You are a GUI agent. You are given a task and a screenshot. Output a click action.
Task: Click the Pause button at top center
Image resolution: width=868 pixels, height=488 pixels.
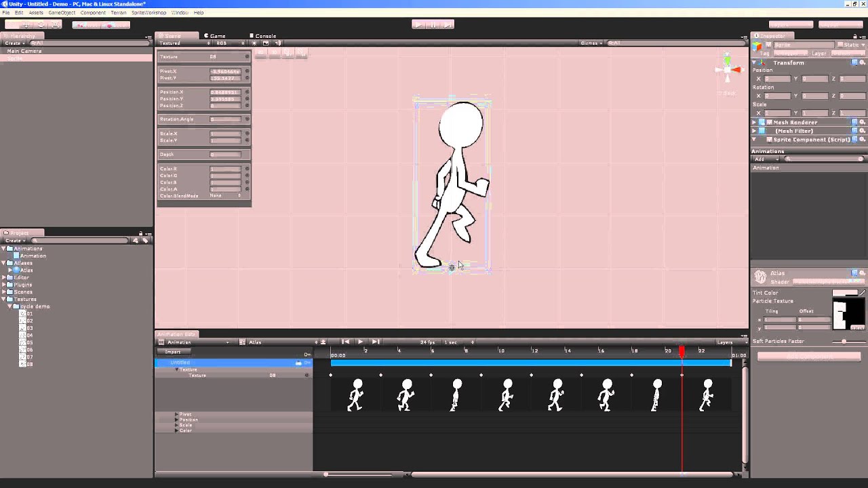[x=433, y=24]
